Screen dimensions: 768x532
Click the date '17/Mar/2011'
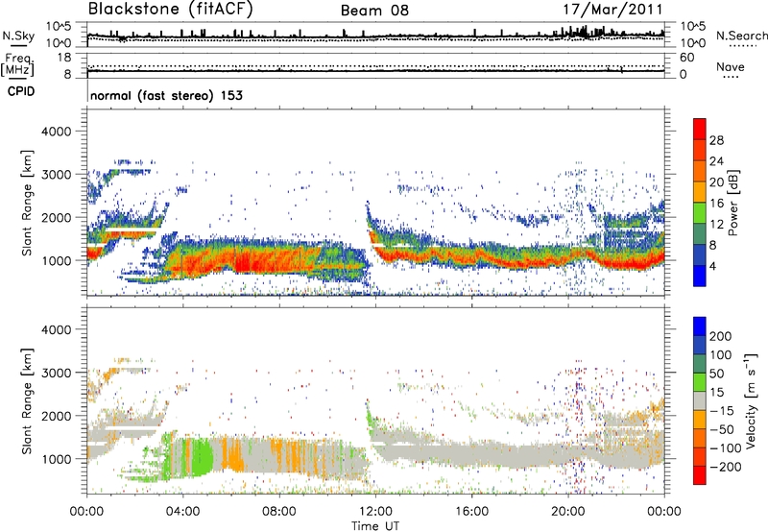coord(612,10)
